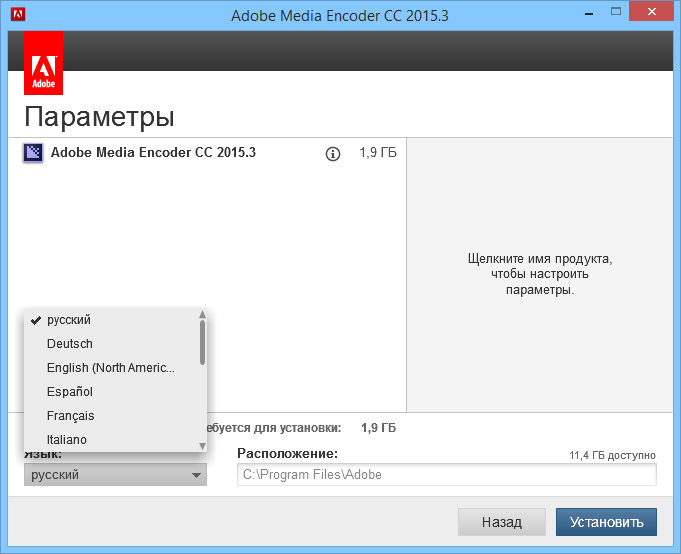Choose Deutsch from the language list

[115, 344]
